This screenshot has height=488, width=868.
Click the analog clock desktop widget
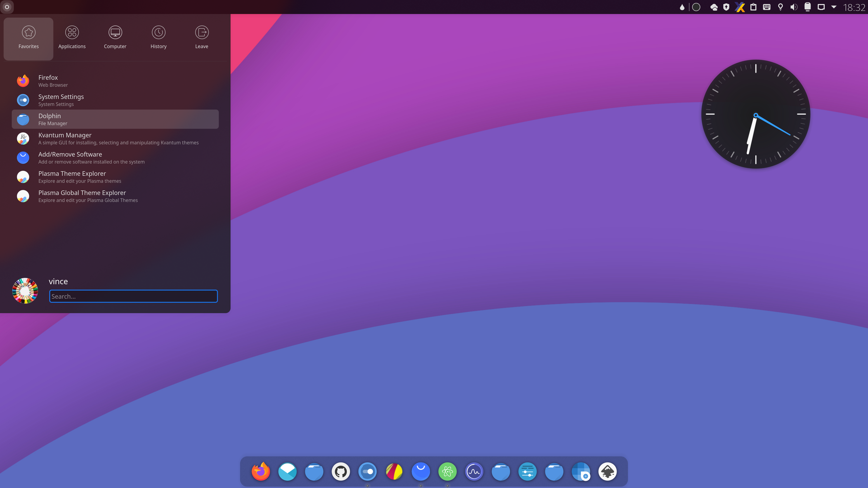(x=756, y=114)
